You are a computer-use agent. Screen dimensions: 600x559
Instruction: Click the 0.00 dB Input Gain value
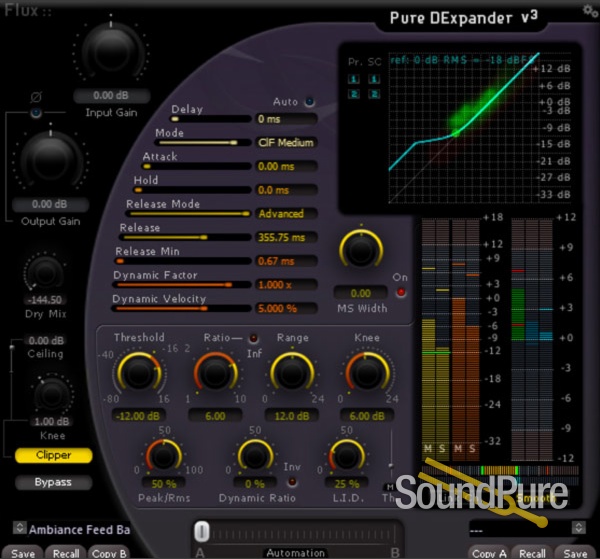[111, 95]
